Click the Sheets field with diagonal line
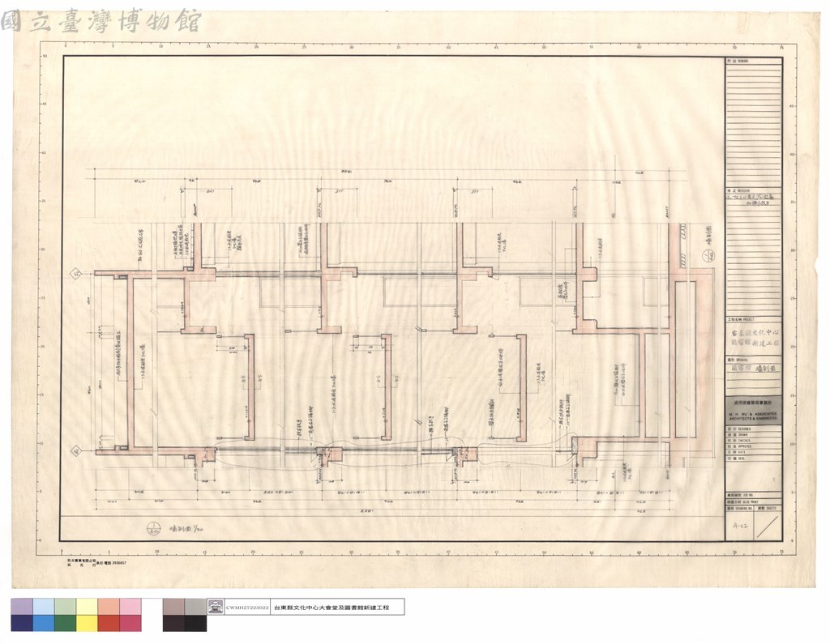This screenshot has width=830, height=644. click(x=768, y=526)
